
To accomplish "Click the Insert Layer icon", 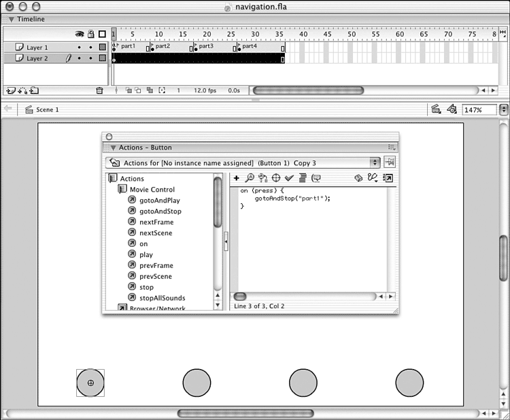I will (x=11, y=90).
